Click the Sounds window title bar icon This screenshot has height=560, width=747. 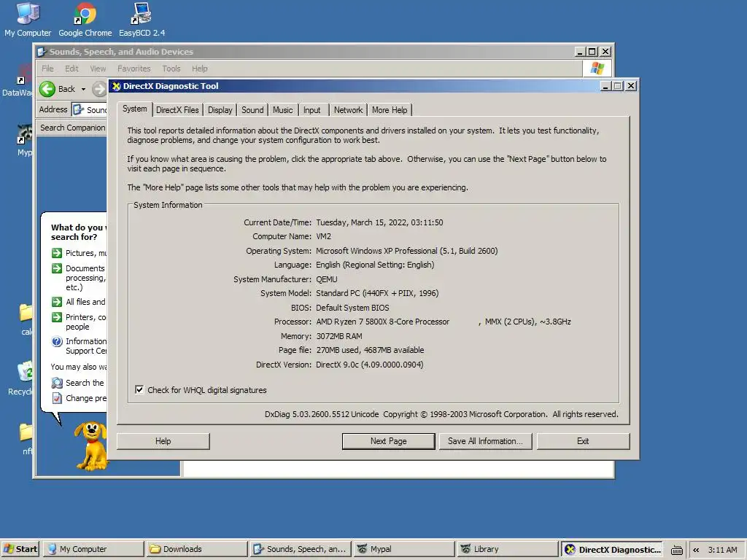42,52
